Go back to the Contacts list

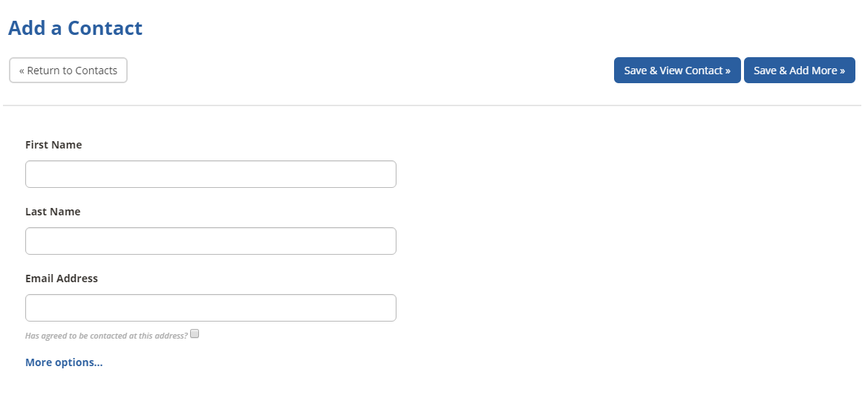click(x=68, y=71)
